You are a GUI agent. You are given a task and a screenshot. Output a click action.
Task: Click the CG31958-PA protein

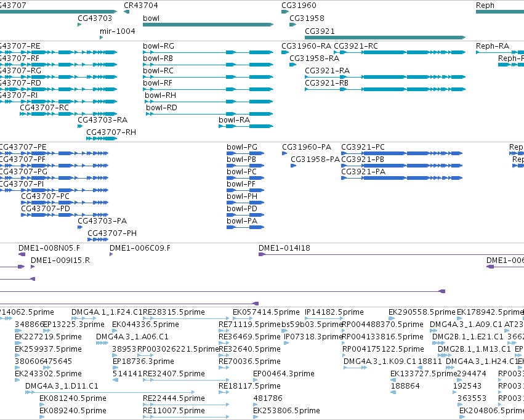tap(294, 166)
